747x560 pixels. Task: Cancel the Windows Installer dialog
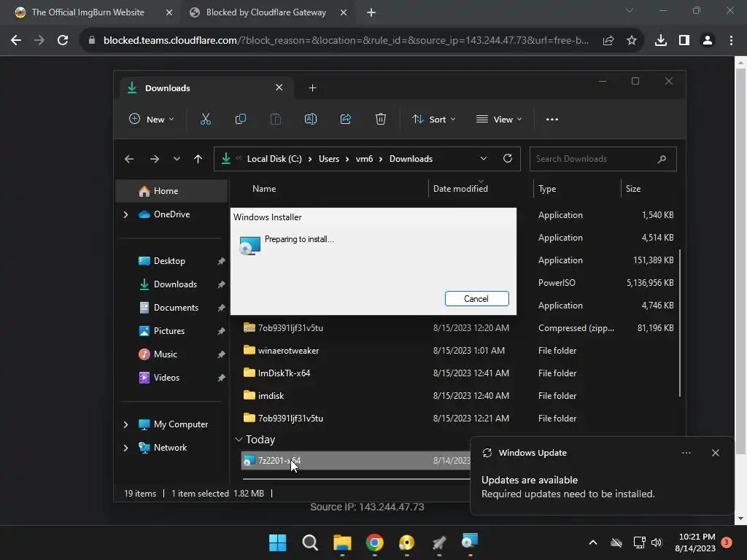click(476, 298)
